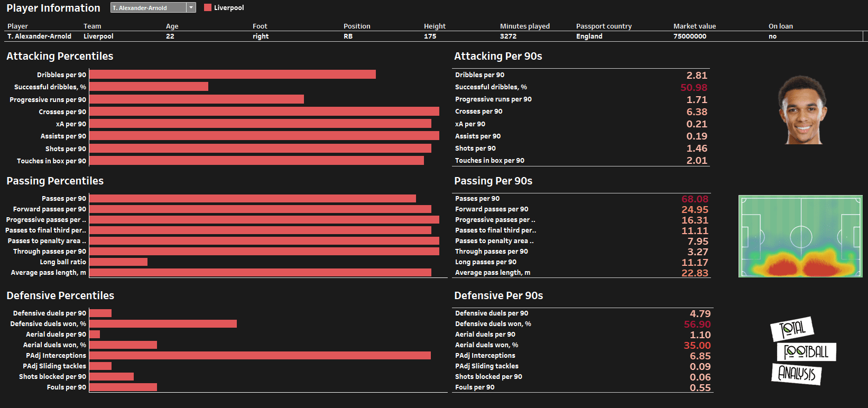Select the Successful dribbles % percentile bar
868x408 pixels.
pos(149,87)
